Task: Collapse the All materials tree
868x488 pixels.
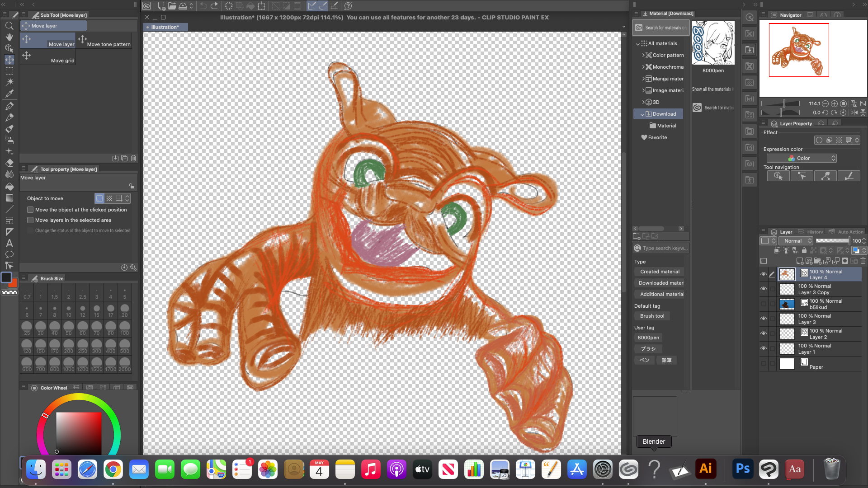Action: pos(638,44)
